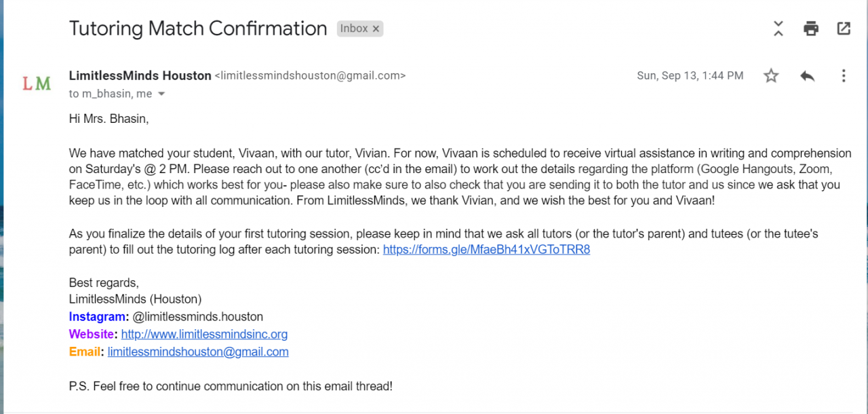This screenshot has height=414, width=868.
Task: Click the Tutoring Match Confirmation subject
Action: (198, 29)
